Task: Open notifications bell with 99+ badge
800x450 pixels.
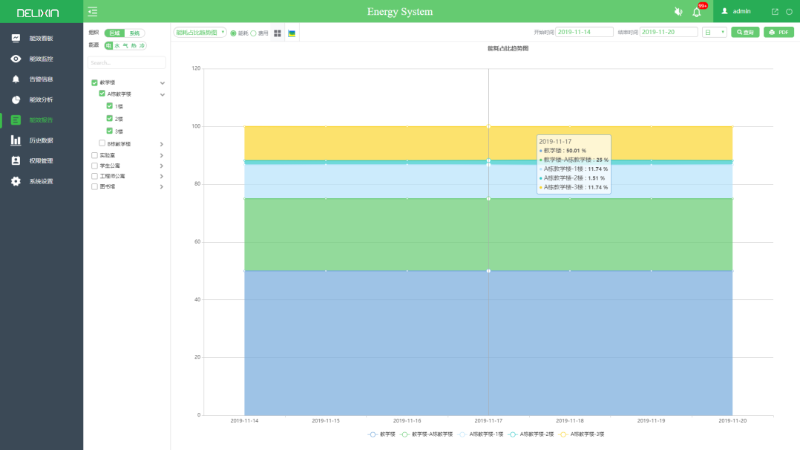Action: [x=697, y=11]
